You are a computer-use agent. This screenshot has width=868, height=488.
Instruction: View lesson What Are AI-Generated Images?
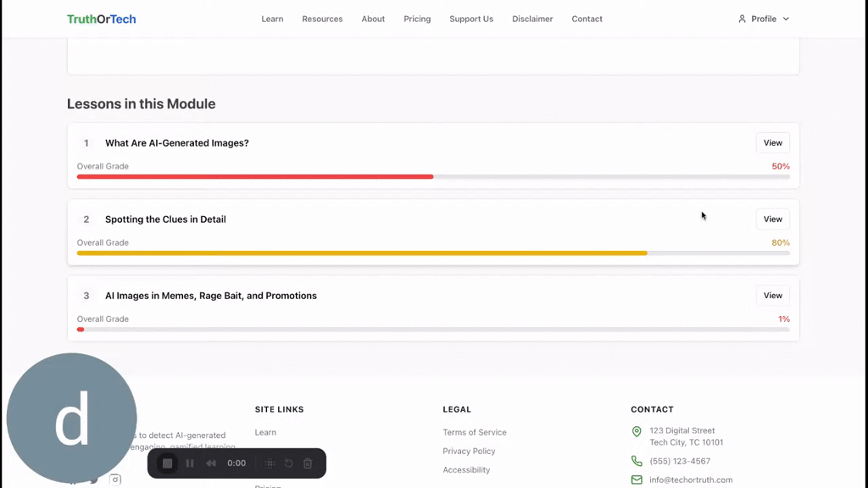click(x=773, y=142)
